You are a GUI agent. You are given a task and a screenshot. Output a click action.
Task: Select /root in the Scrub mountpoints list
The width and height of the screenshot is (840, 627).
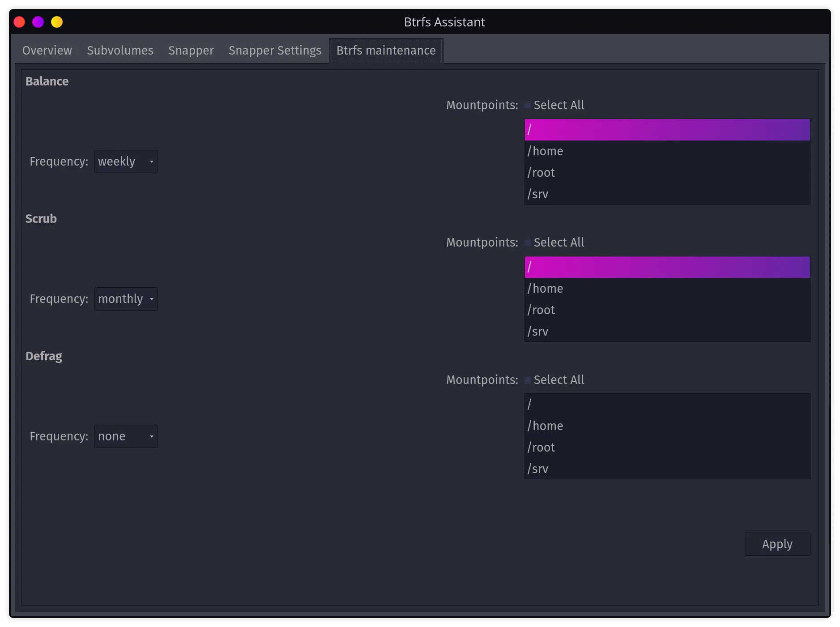pos(667,310)
